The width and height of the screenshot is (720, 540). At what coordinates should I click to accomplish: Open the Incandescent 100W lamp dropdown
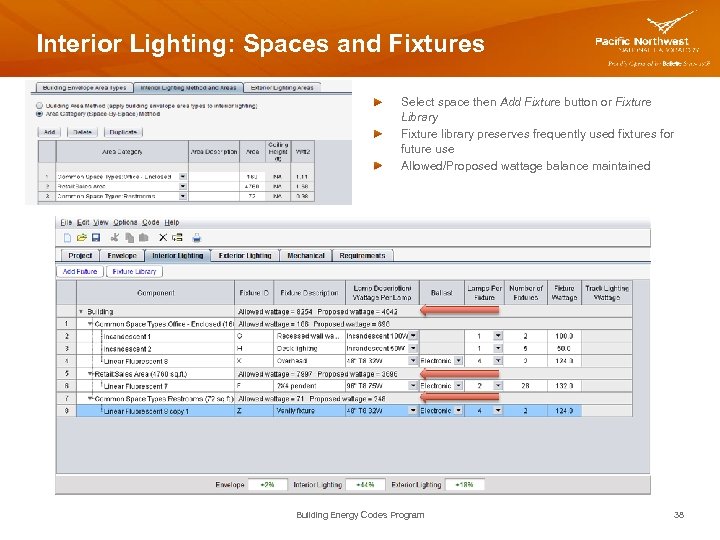(x=413, y=336)
